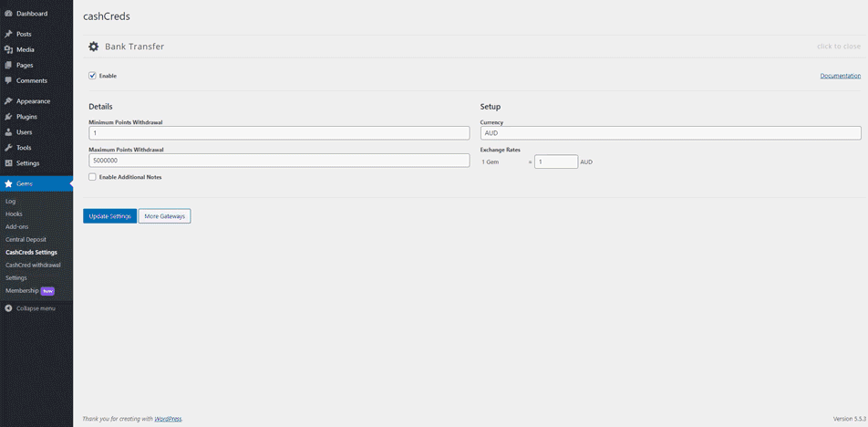Open the Posts menu
The image size is (868, 427).
pyautogui.click(x=36, y=34)
